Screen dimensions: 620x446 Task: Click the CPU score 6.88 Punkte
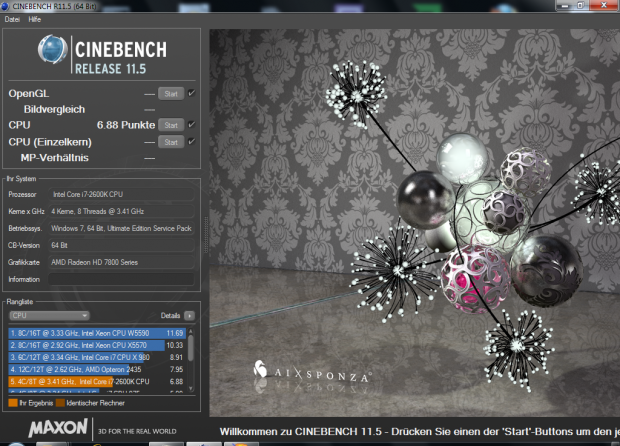[126, 125]
